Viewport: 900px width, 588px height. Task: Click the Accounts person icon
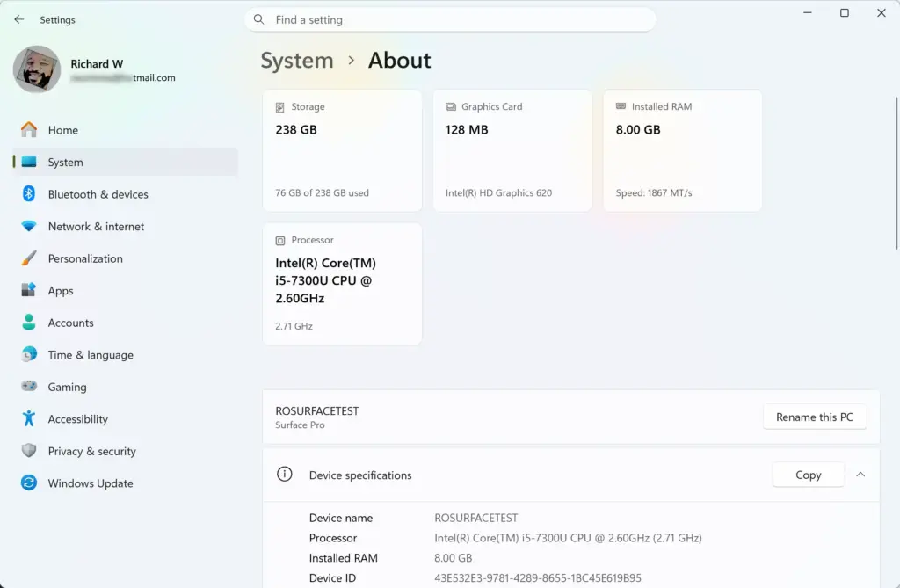pyautogui.click(x=29, y=323)
